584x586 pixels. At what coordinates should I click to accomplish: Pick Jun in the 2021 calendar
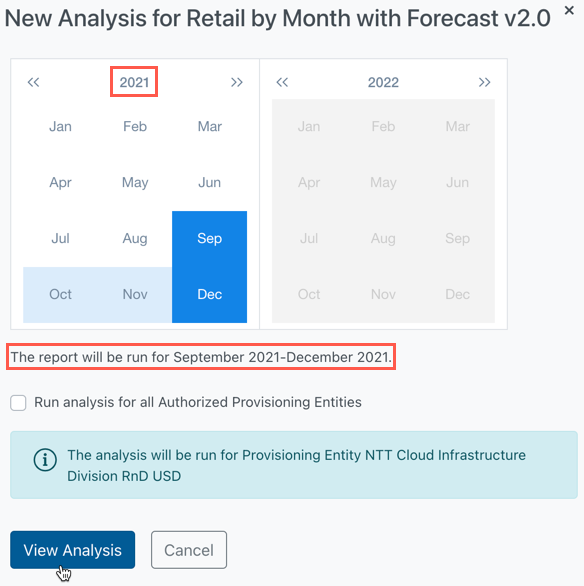[x=209, y=183]
